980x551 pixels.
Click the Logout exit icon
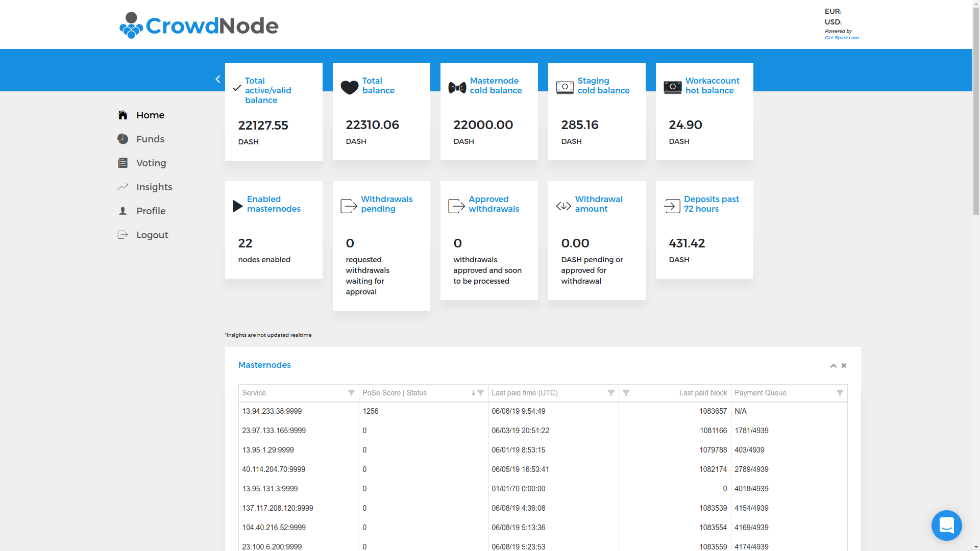pos(122,235)
